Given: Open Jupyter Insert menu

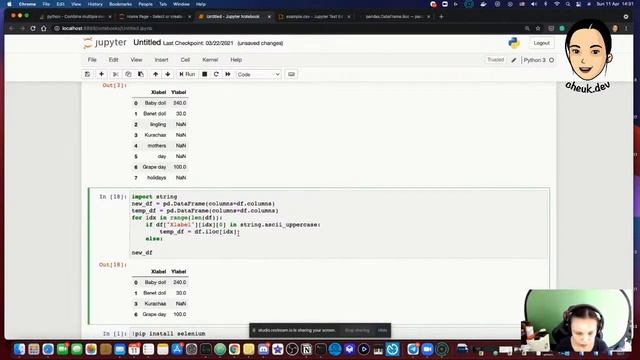Looking at the screenshot, I should [161, 60].
